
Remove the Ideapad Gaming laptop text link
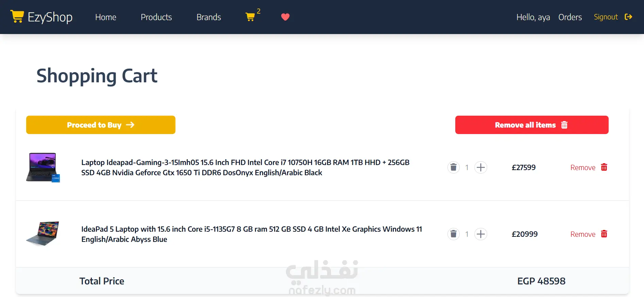[x=583, y=167]
